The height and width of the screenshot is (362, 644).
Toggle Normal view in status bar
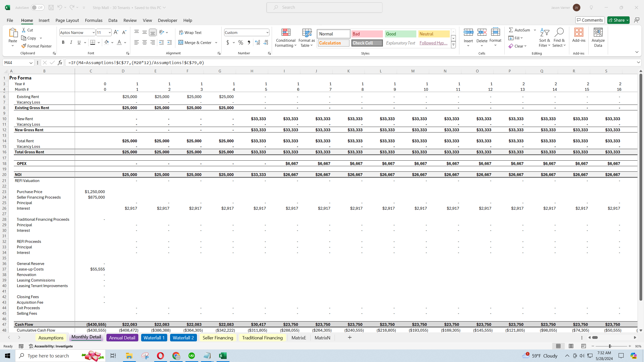click(558, 346)
